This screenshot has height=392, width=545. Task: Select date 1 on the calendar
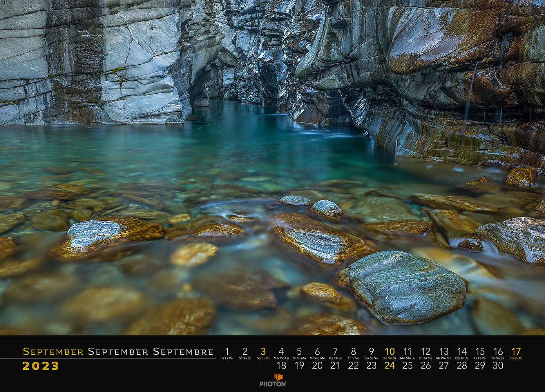point(227,352)
